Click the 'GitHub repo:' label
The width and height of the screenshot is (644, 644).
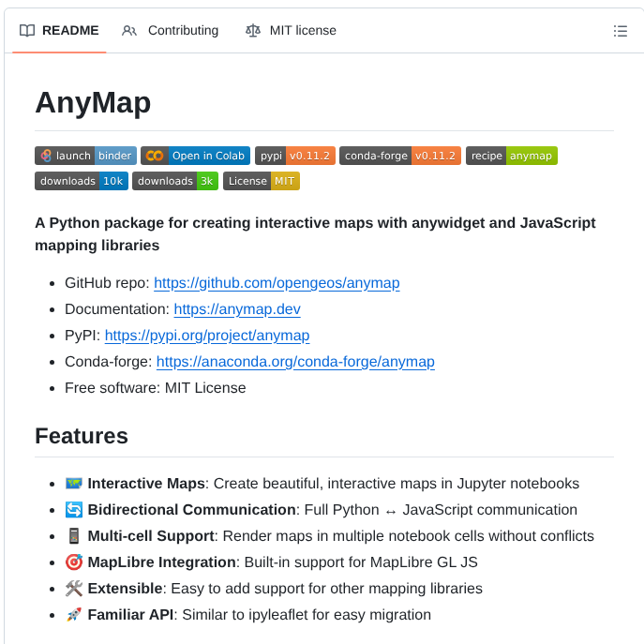(107, 283)
